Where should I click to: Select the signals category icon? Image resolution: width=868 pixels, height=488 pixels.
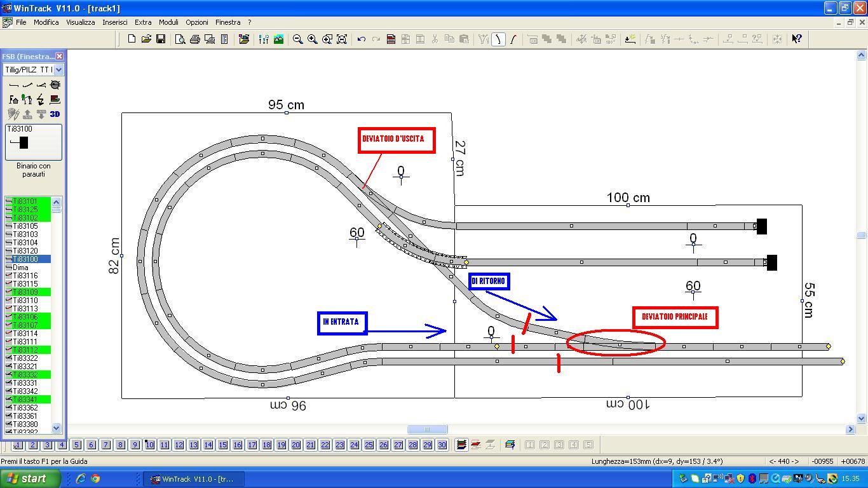coord(27,99)
